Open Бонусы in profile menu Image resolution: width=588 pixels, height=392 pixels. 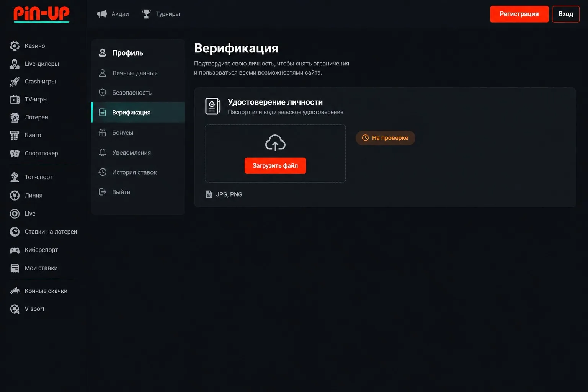[x=138, y=132]
